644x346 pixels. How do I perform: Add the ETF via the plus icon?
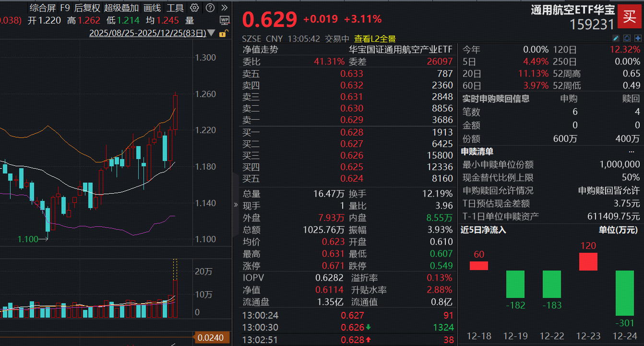point(638,38)
